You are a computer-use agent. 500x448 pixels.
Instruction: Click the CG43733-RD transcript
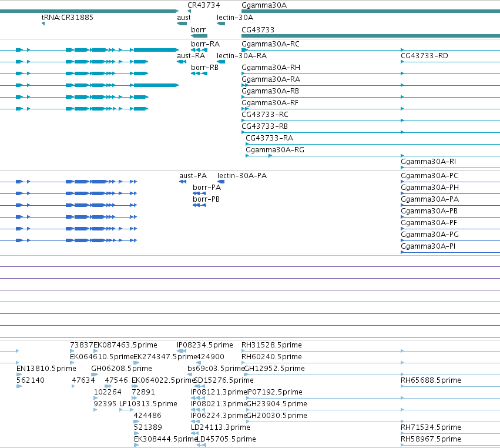[450, 62]
